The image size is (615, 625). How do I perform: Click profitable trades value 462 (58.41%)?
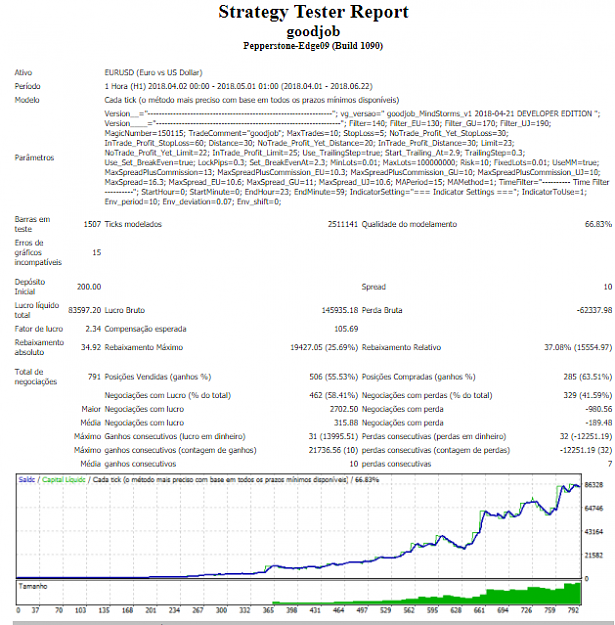tap(334, 395)
